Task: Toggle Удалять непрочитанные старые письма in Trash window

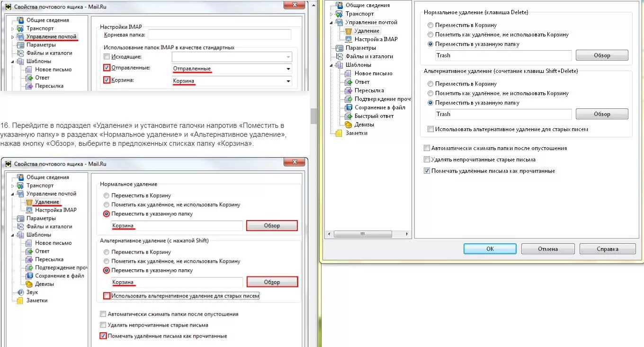Action: coord(427,160)
